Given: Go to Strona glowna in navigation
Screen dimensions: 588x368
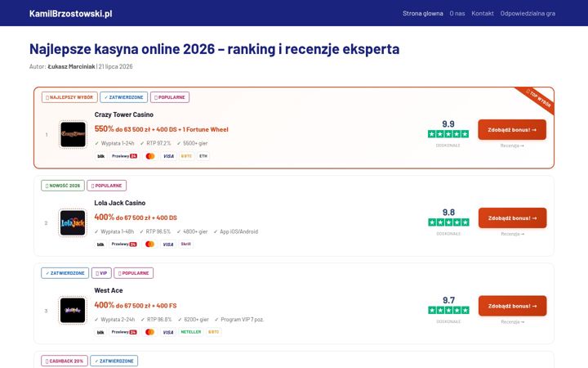Looking at the screenshot, I should (423, 14).
